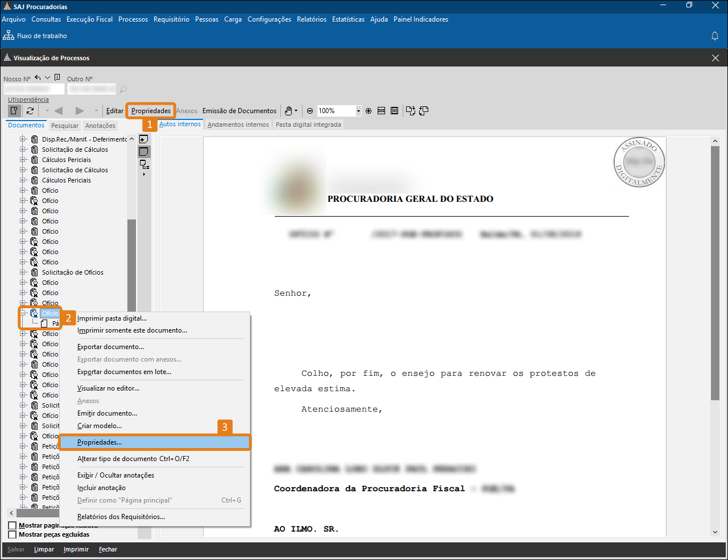Viewport: 728px width, 560px height.
Task: Click the fit width page icon
Action: (382, 111)
